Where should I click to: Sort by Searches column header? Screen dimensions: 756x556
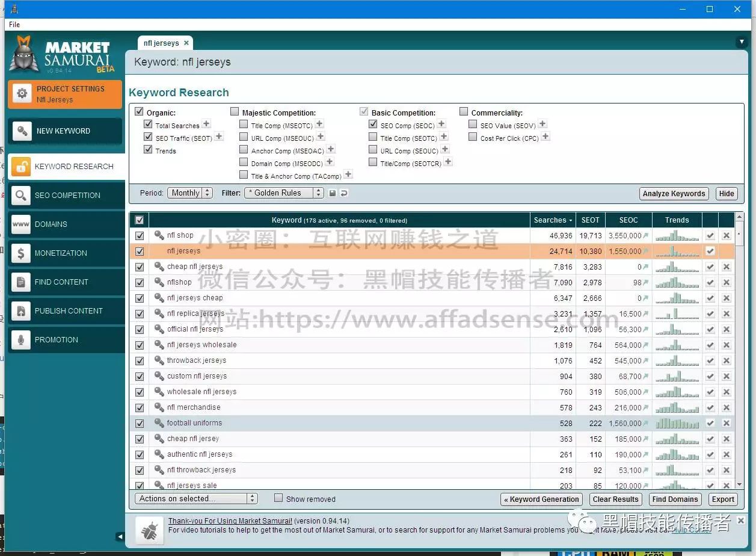point(553,220)
